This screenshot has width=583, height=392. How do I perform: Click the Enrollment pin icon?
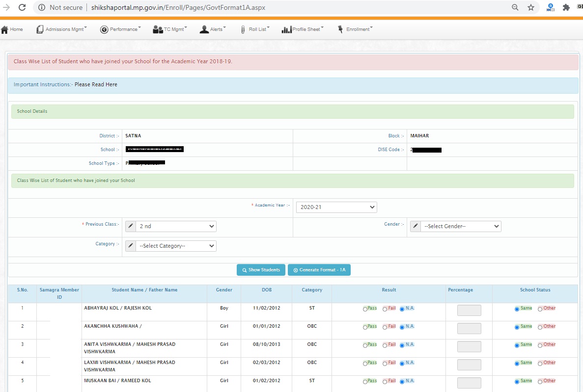pos(340,29)
